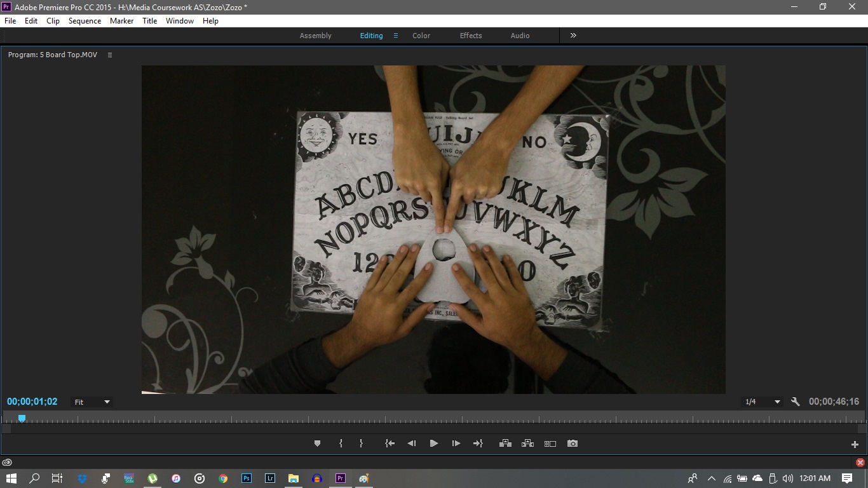Click the Editing workspace tab
Image resolution: width=868 pixels, height=488 pixels.
point(371,36)
